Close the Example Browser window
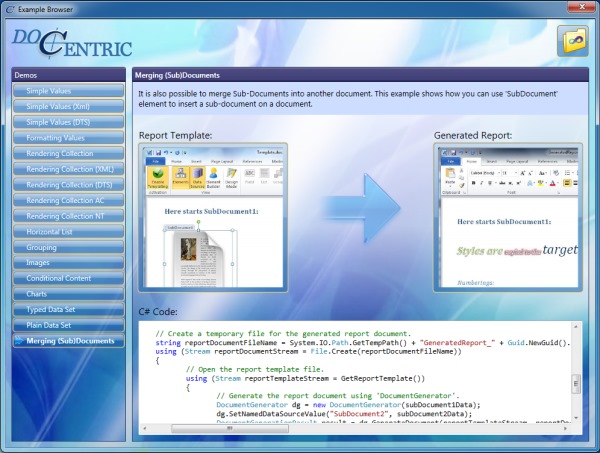 coord(581,7)
